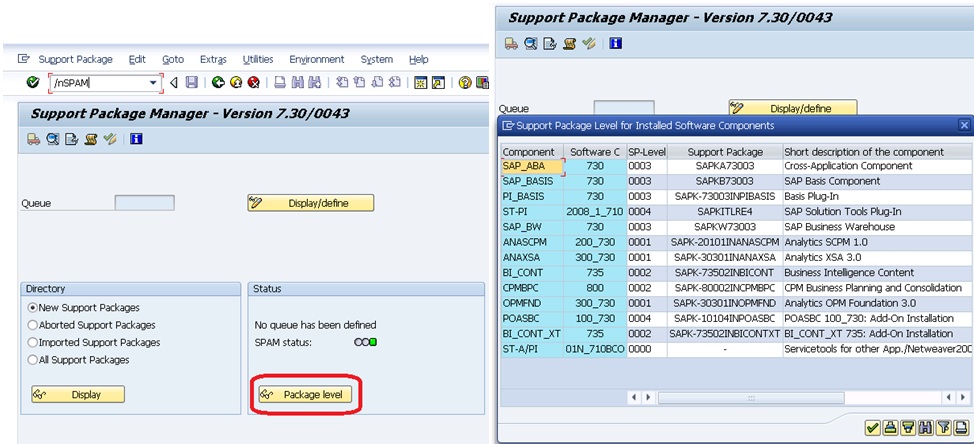Screen dimensions: 974x444
Task: Select the ST-PI component cell
Action: (532, 212)
